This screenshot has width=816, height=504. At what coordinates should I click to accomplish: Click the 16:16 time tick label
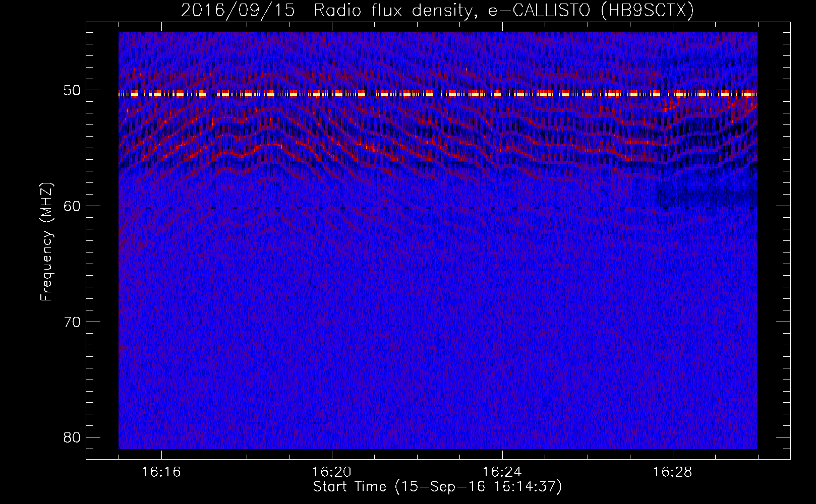coord(161,472)
